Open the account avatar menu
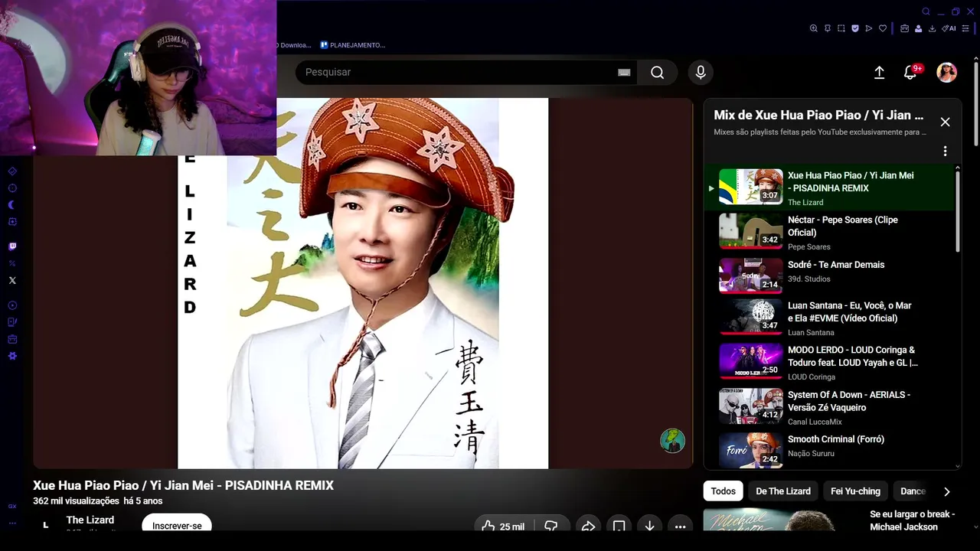 pos(947,72)
